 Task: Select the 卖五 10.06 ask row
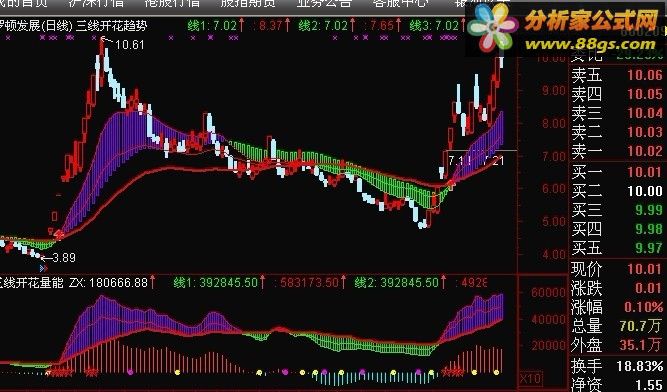click(617, 75)
